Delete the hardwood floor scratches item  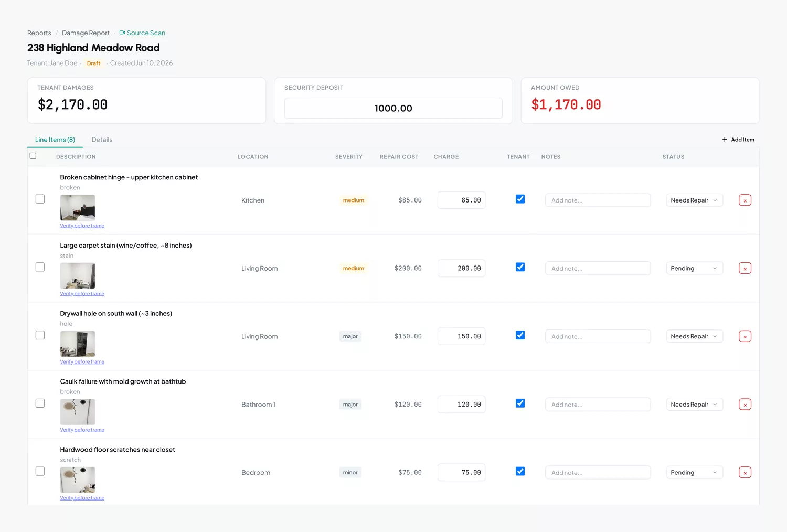click(x=745, y=473)
